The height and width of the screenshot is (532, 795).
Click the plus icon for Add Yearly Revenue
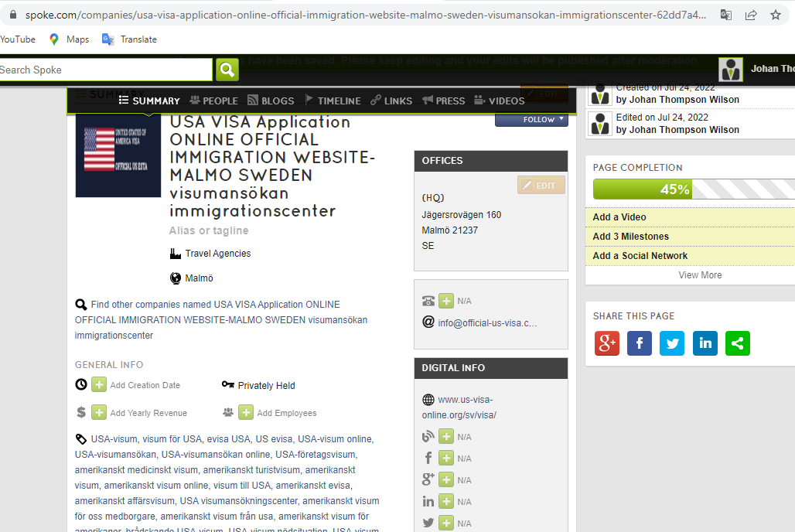99,412
